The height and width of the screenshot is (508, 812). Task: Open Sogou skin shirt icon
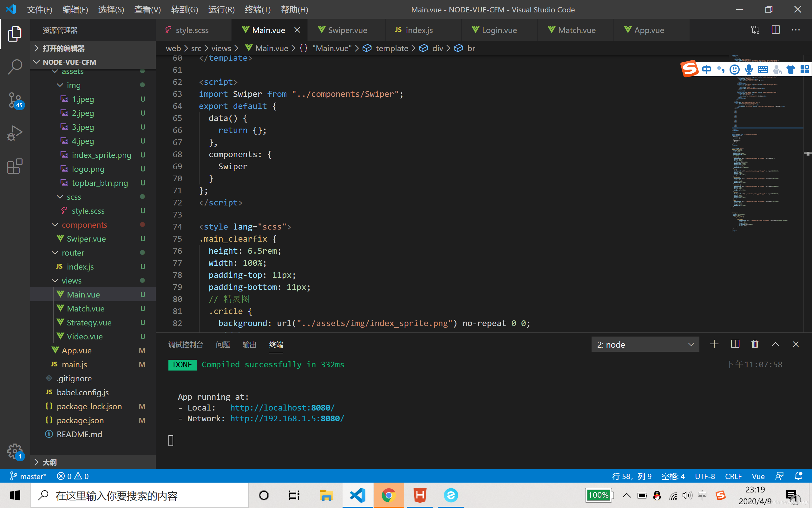tap(791, 70)
